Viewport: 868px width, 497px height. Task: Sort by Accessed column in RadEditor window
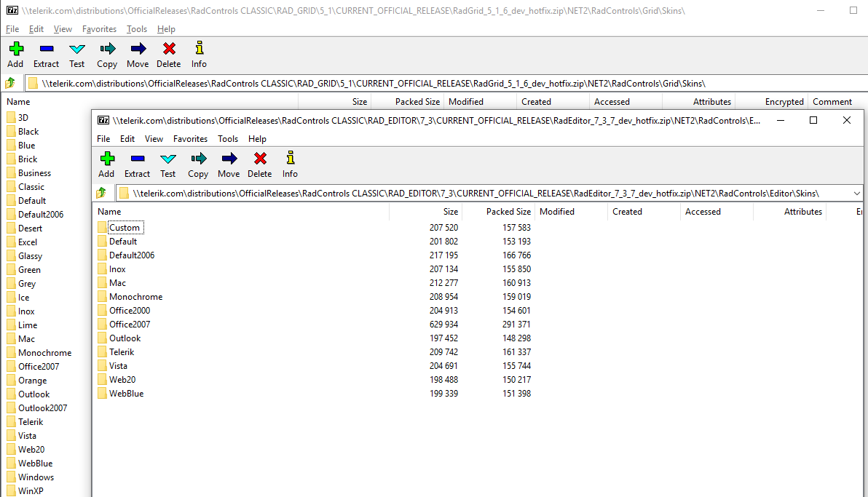pyautogui.click(x=717, y=212)
